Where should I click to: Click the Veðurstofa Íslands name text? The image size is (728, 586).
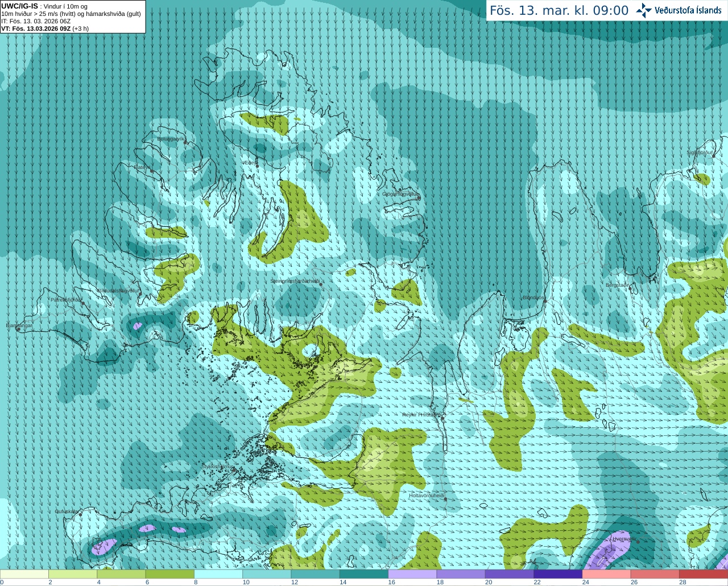(688, 10)
